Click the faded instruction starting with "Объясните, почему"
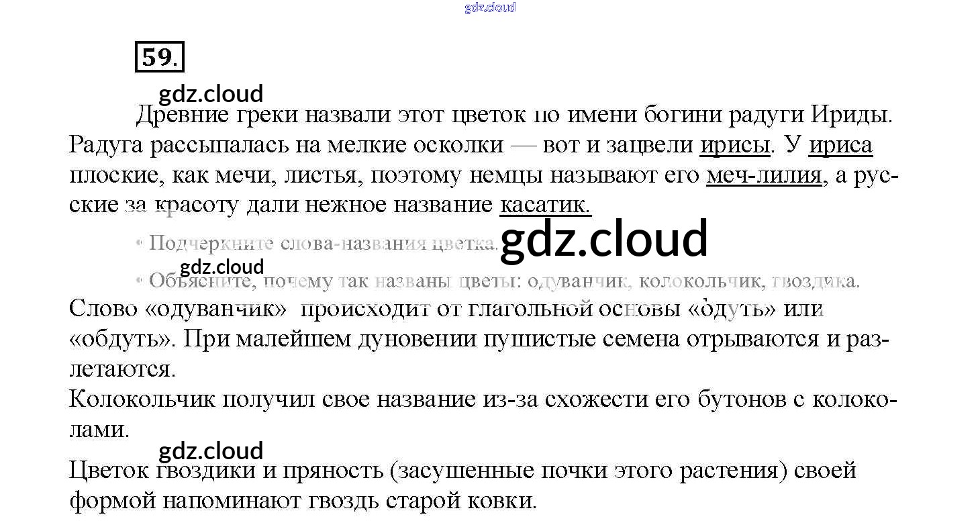 click(x=503, y=281)
